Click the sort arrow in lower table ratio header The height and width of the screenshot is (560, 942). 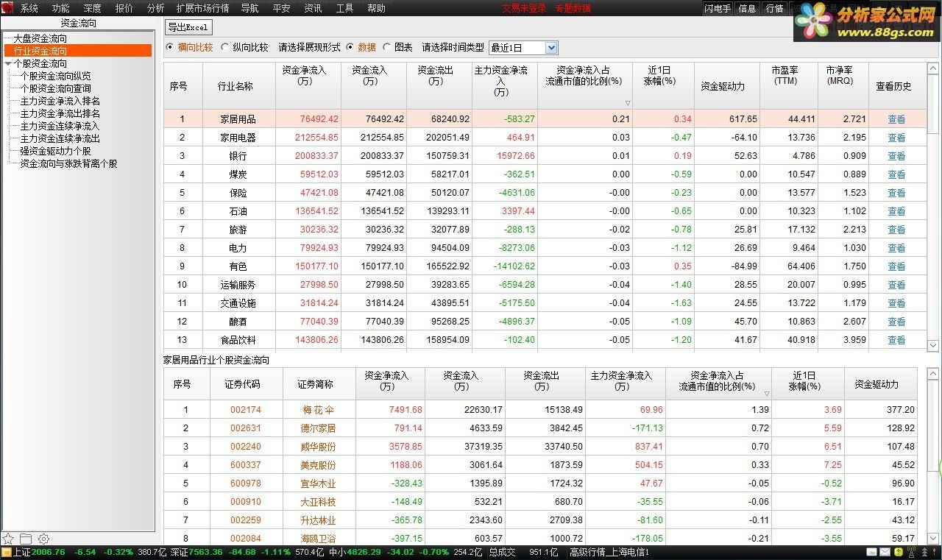(x=767, y=394)
